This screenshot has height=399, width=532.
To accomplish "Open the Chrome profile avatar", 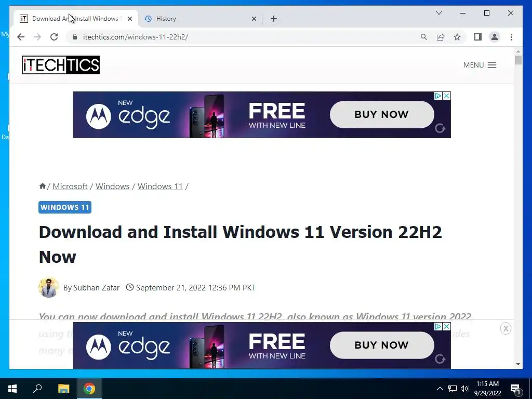I will point(495,37).
